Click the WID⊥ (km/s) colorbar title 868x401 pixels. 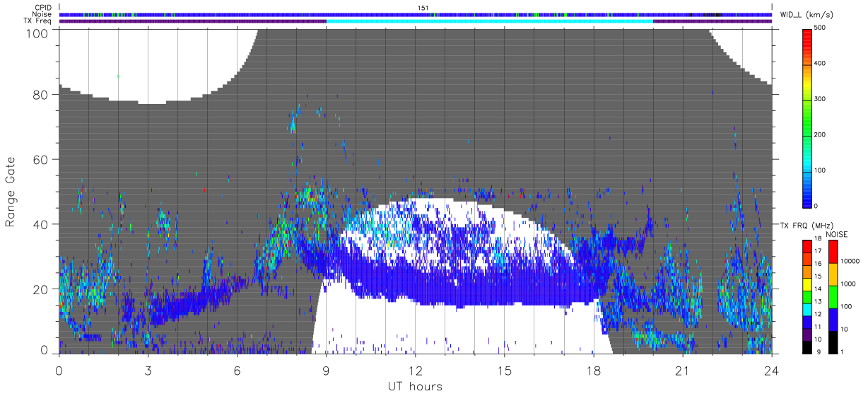pyautogui.click(x=806, y=14)
